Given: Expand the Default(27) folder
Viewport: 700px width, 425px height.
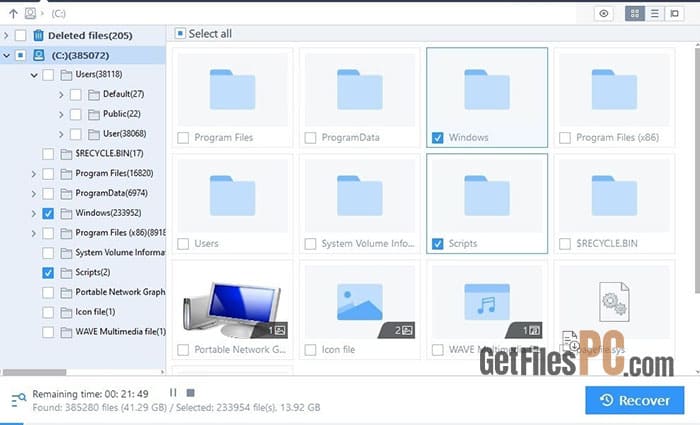Looking at the screenshot, I should (61, 95).
